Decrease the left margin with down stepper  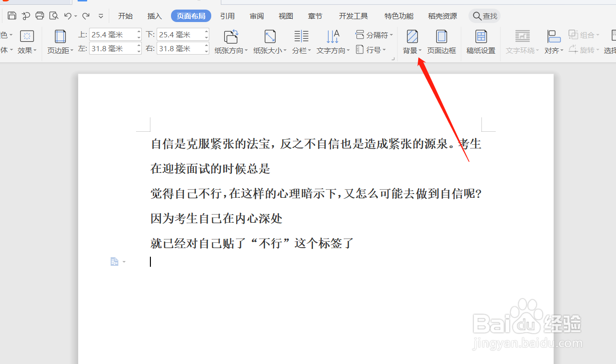coord(138,51)
